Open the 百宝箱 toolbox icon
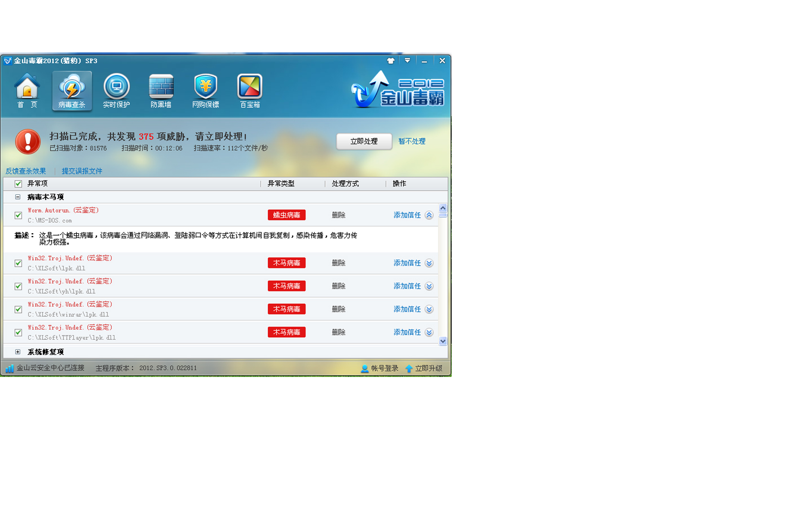The width and height of the screenshot is (812, 507). [x=250, y=91]
